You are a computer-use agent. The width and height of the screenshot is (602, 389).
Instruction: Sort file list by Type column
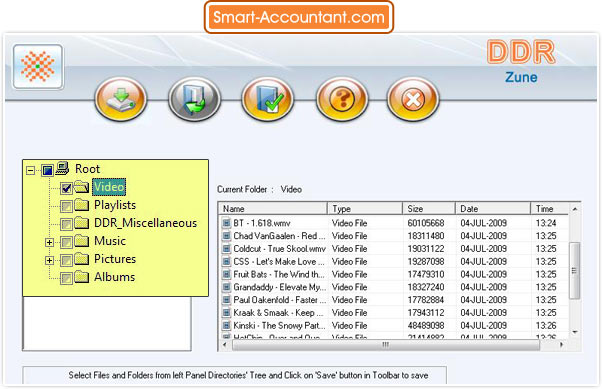(x=365, y=209)
